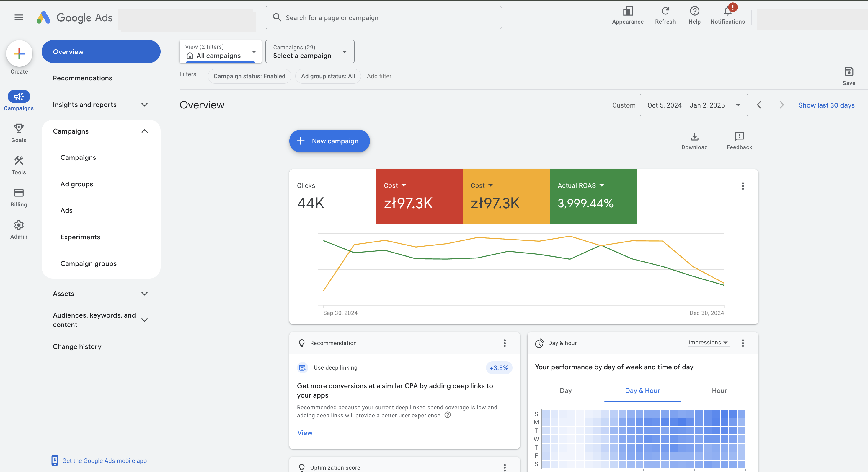
Task: Open the Appearance settings
Action: click(x=628, y=16)
